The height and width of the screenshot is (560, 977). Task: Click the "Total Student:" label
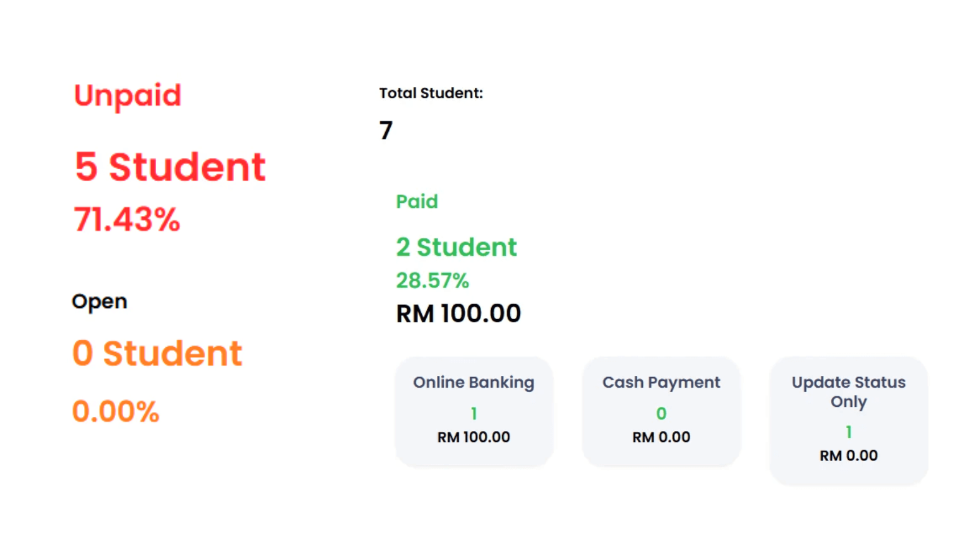tap(431, 93)
